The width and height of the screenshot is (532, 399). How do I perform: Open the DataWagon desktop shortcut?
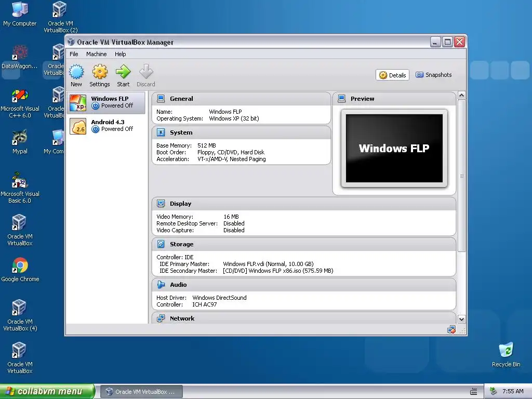20,57
